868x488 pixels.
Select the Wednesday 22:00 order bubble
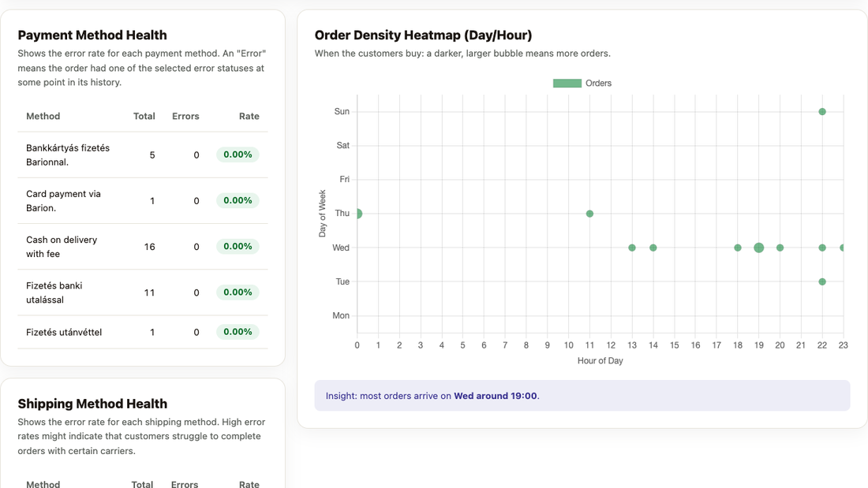click(822, 248)
